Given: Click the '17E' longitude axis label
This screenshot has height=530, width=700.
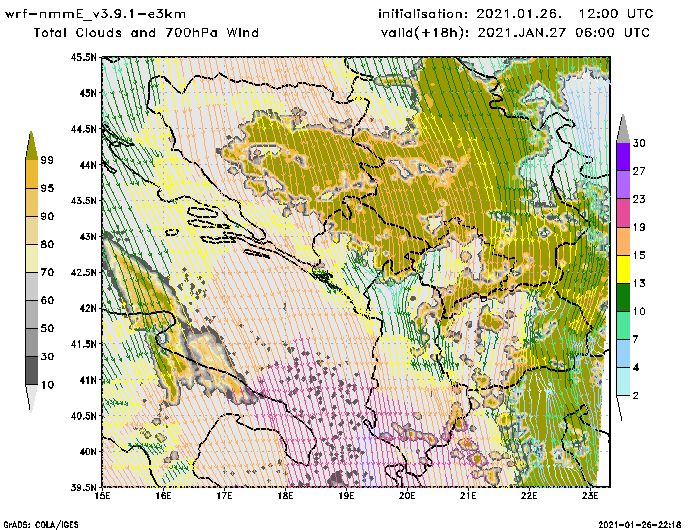Looking at the screenshot, I should [225, 496].
